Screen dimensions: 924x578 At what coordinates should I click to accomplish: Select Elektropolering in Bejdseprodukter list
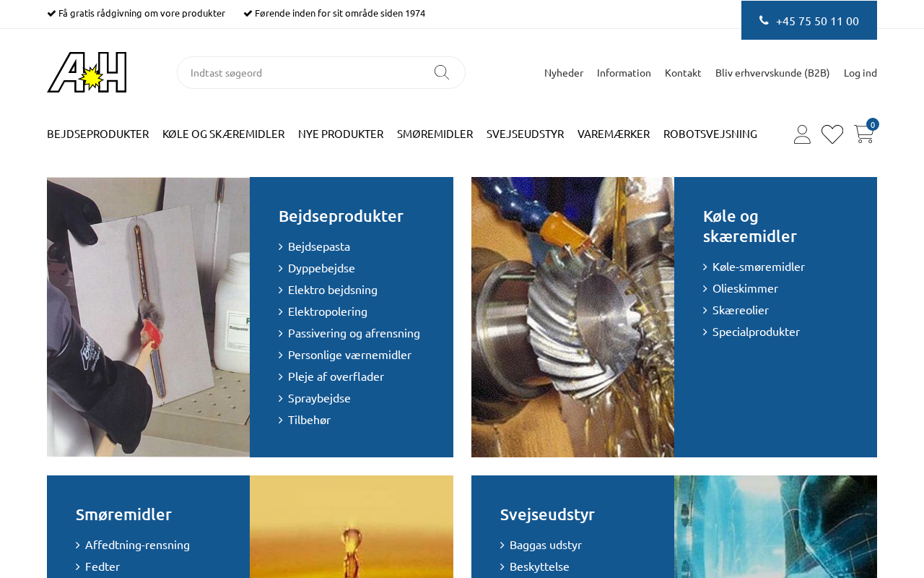pyautogui.click(x=327, y=311)
